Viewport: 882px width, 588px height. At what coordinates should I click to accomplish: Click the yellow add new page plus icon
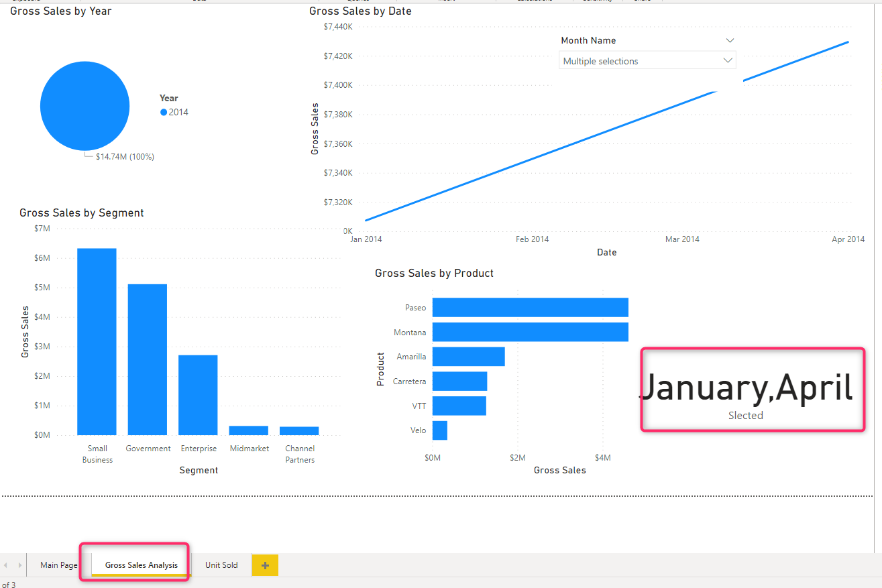(x=265, y=565)
